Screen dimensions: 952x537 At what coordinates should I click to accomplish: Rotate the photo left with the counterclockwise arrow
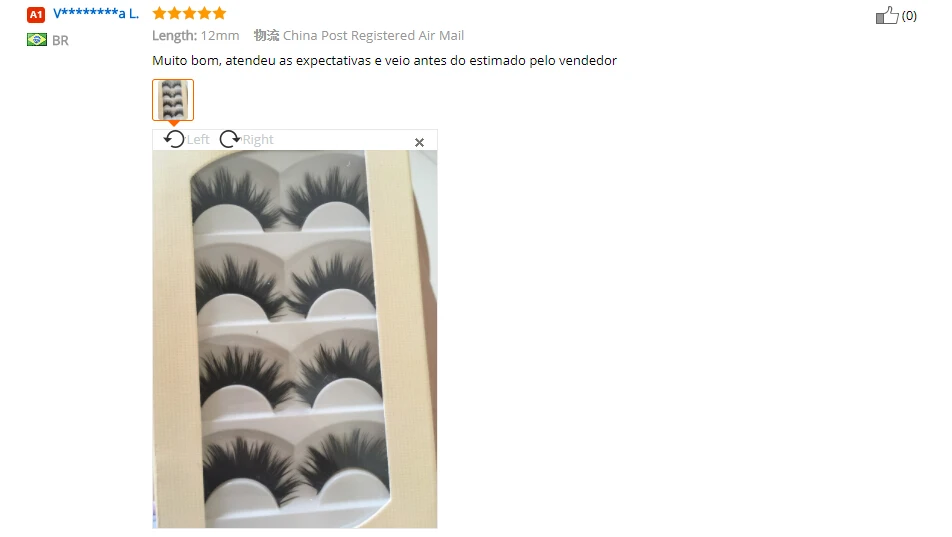[174, 139]
